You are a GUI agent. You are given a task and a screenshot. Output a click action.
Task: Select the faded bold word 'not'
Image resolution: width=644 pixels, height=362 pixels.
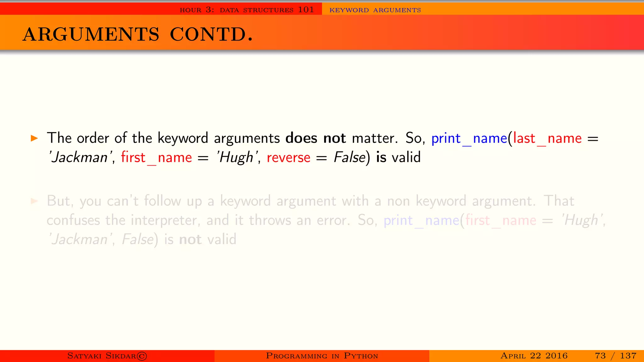(190, 240)
